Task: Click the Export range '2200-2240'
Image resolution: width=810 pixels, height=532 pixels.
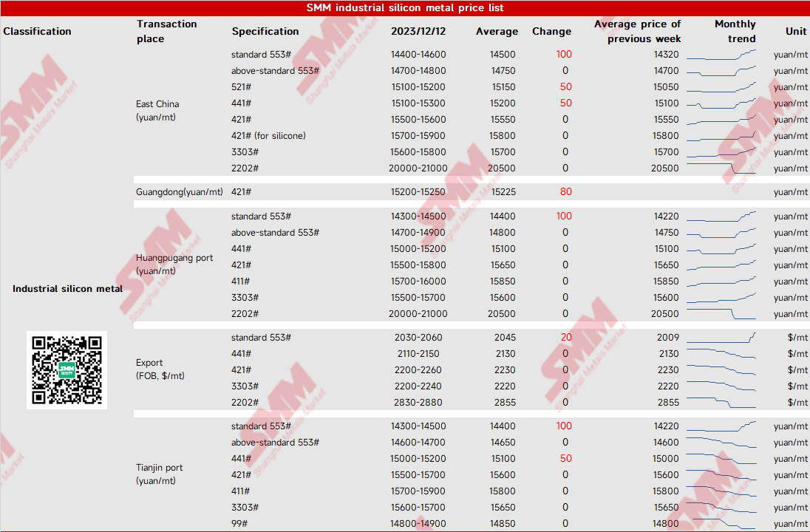Action: coord(418,386)
